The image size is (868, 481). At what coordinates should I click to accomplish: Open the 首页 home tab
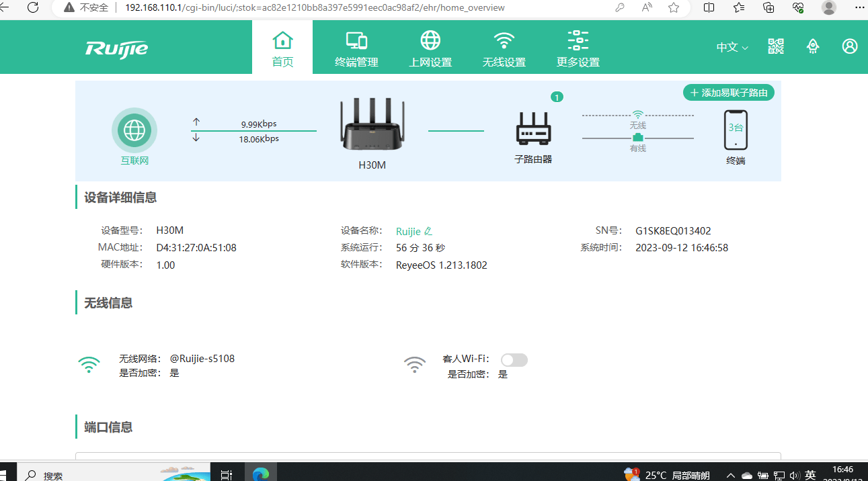click(x=282, y=48)
